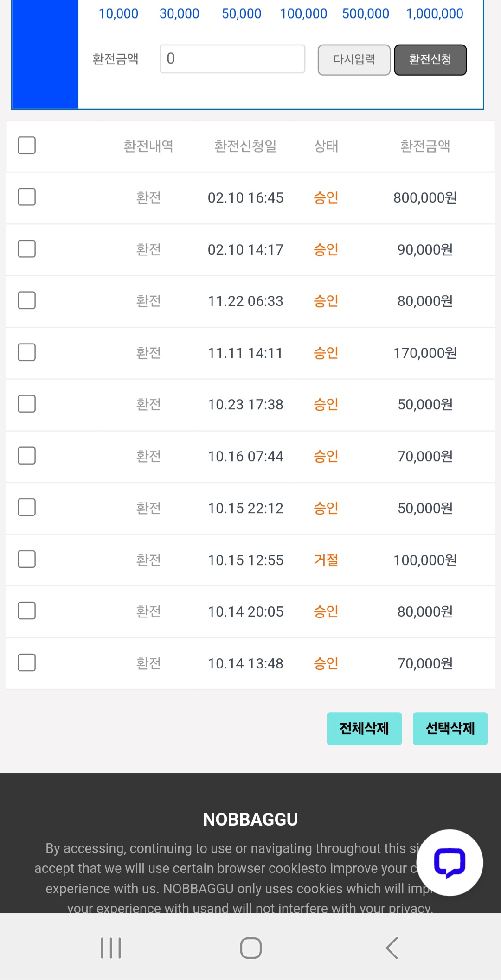The height and width of the screenshot is (980, 501).
Task: Open recent apps navigation icon
Action: point(111,948)
